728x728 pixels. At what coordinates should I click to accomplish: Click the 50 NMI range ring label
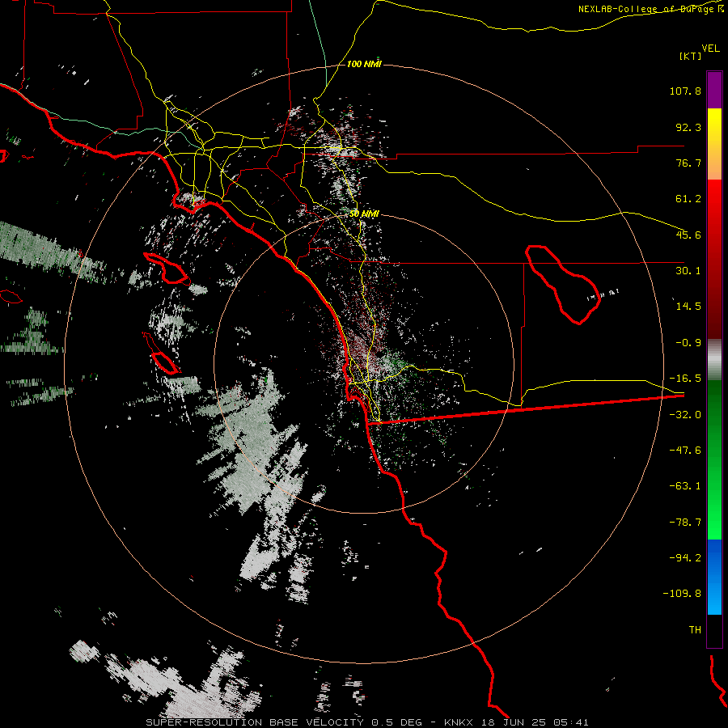pos(364,214)
